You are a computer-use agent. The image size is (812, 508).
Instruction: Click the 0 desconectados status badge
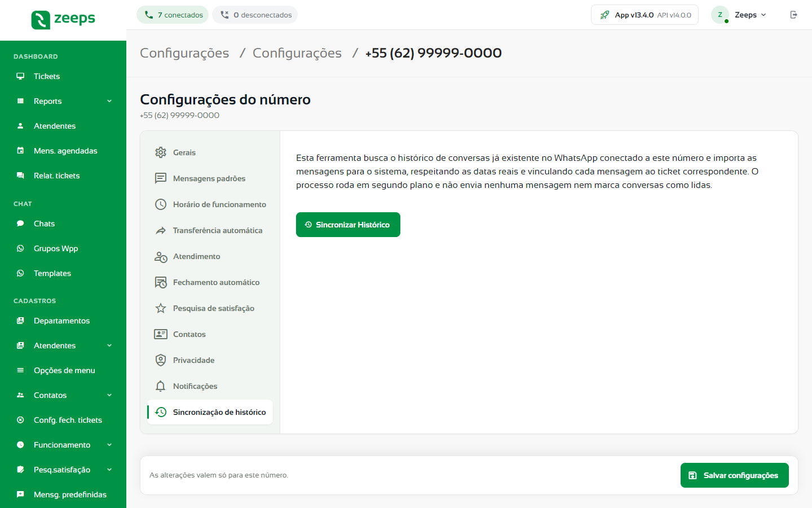(x=255, y=15)
